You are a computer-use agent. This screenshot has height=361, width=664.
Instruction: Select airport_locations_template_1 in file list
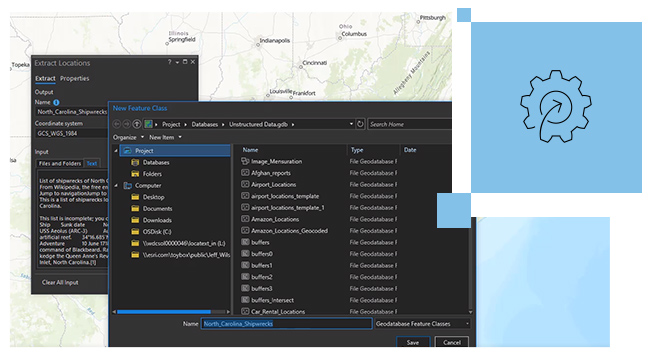point(288,208)
